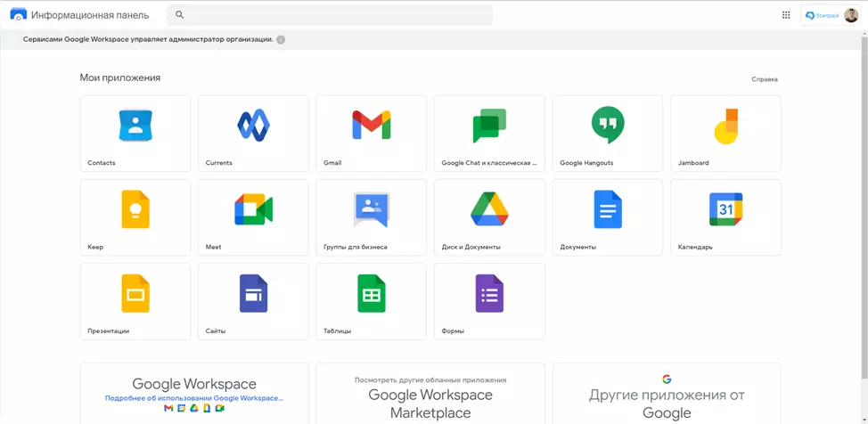Open the Keep lightbulb icon
868x424 pixels.
tap(135, 209)
